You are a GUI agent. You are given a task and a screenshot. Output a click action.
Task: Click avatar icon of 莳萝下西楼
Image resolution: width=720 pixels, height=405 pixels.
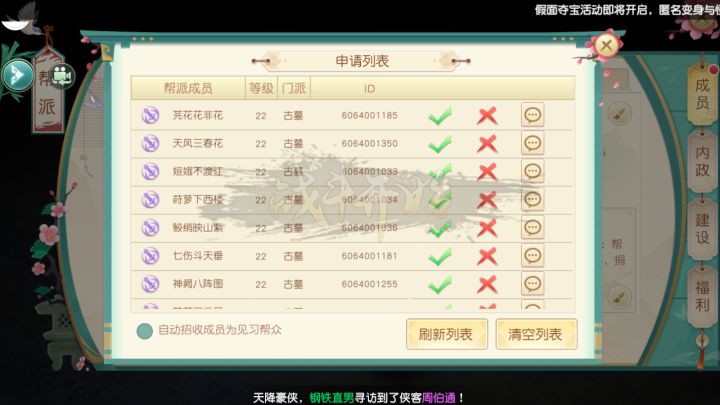coord(150,200)
